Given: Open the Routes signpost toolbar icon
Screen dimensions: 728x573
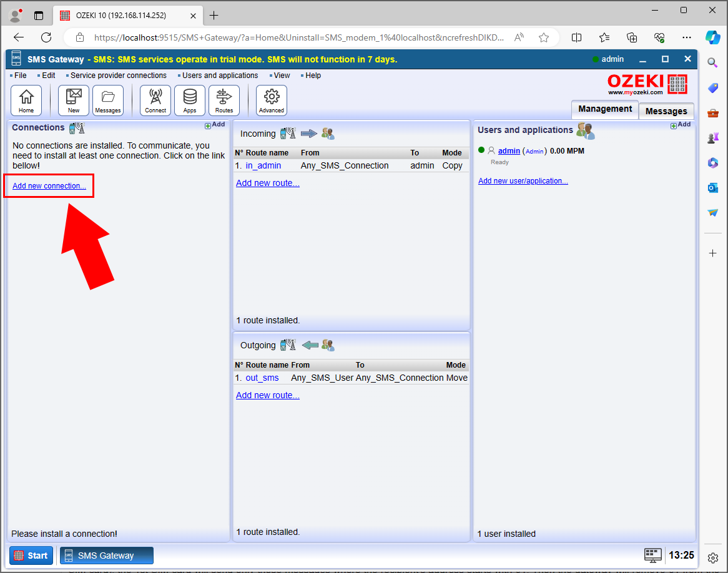Looking at the screenshot, I should click(x=224, y=100).
